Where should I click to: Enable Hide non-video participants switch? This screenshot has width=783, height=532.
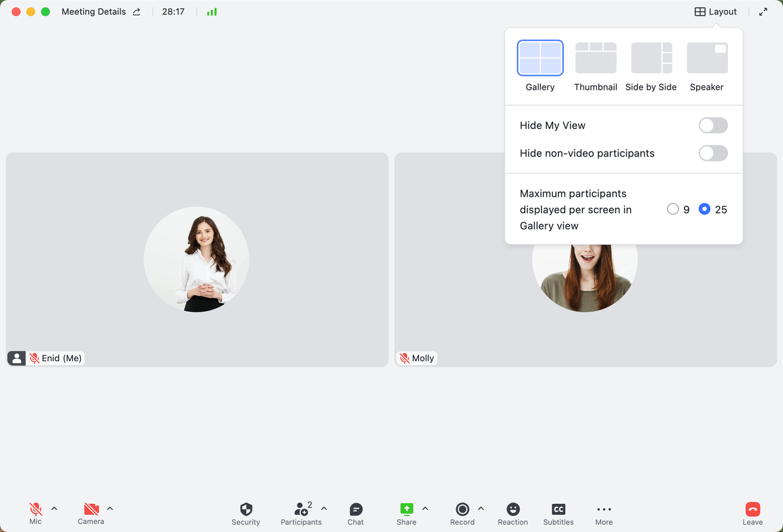713,153
